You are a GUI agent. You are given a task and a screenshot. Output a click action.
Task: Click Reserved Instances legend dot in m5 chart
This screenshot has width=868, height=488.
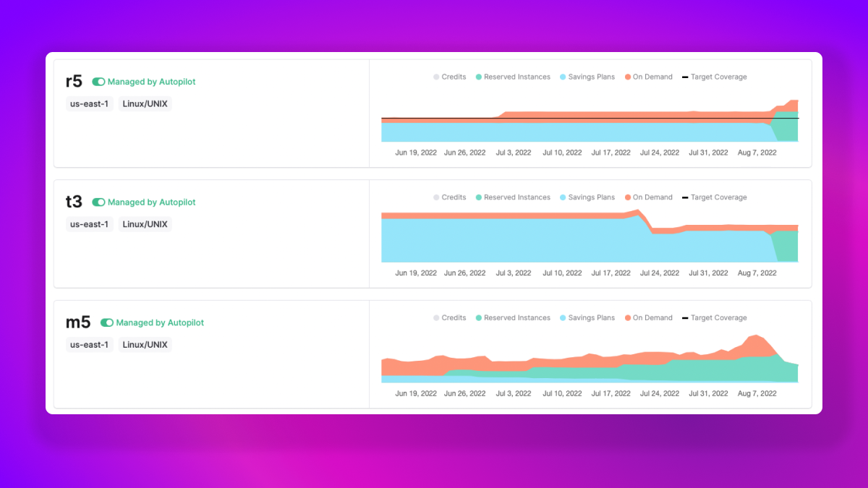click(479, 318)
